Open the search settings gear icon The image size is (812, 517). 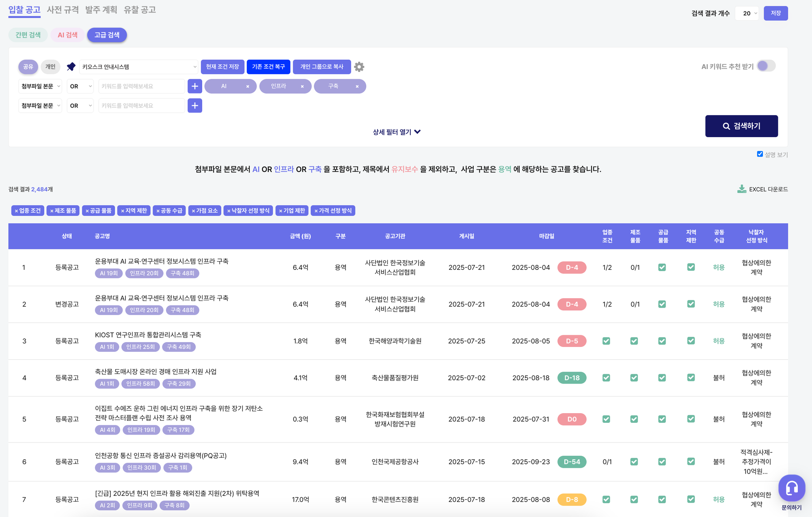coord(359,67)
